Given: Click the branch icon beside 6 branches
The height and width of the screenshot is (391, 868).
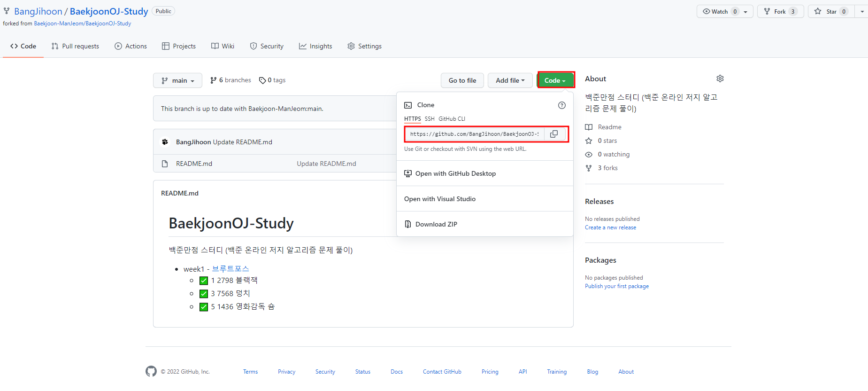Looking at the screenshot, I should point(214,80).
